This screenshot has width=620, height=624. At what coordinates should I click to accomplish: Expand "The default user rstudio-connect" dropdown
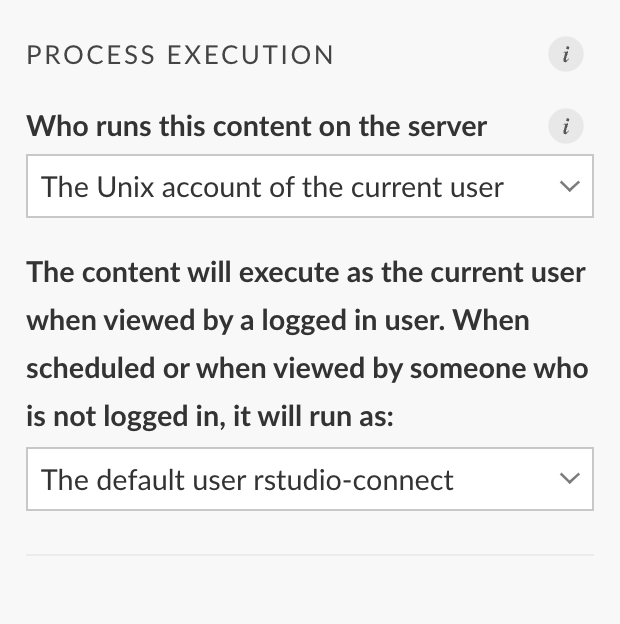310,479
